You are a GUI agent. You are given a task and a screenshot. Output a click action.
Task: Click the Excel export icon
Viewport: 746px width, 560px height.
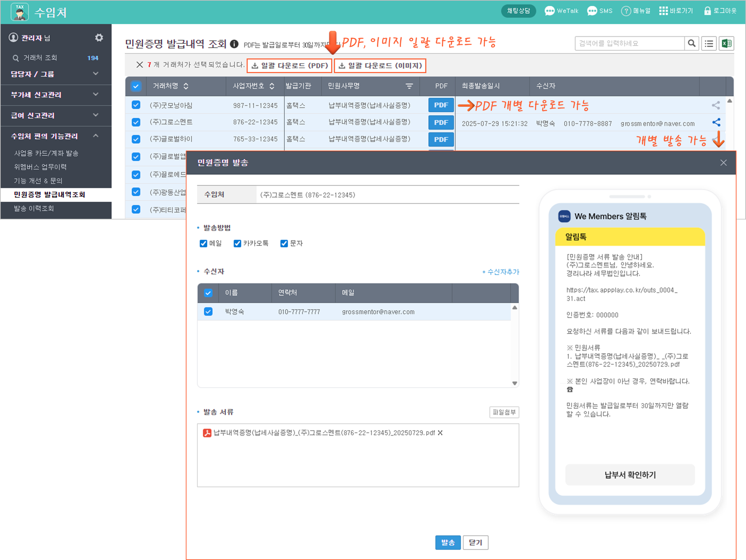pos(726,43)
